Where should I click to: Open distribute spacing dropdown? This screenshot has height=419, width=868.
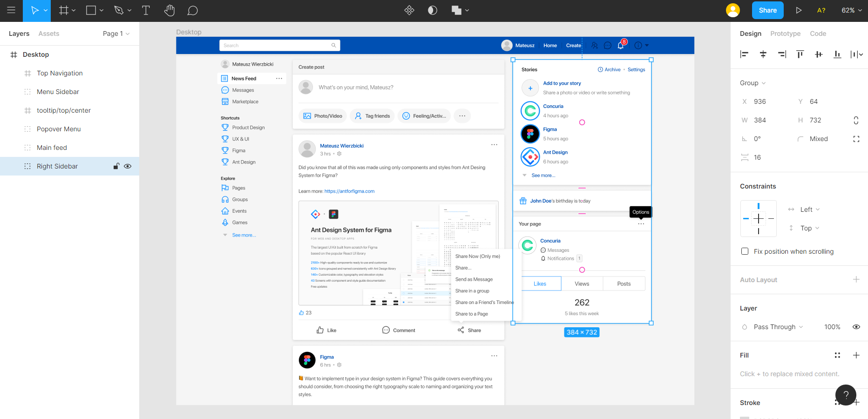[856, 54]
